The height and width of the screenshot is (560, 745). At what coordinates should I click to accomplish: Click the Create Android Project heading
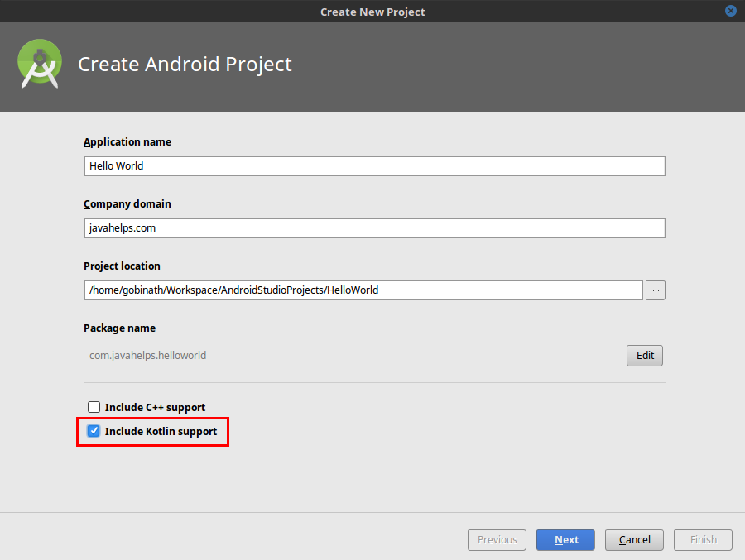185,65
